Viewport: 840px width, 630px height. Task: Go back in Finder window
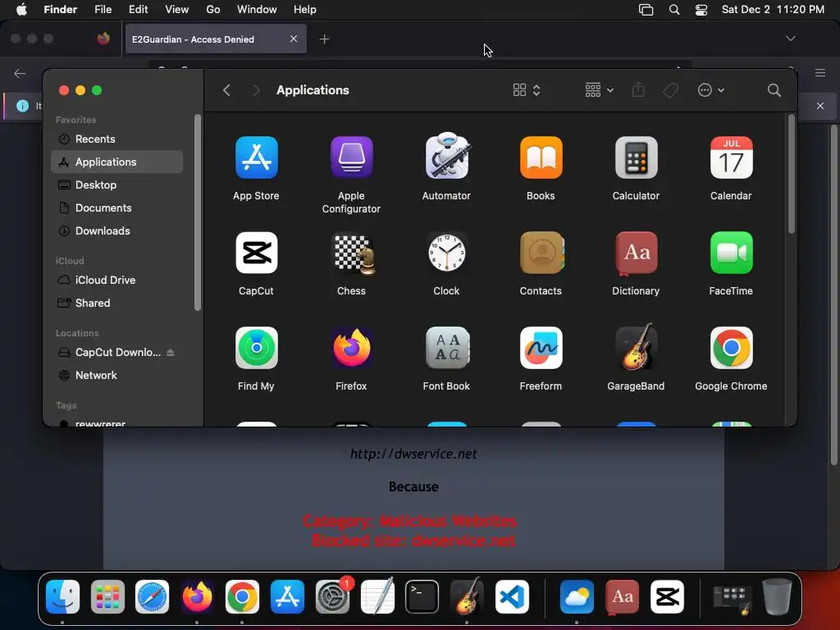(x=226, y=90)
